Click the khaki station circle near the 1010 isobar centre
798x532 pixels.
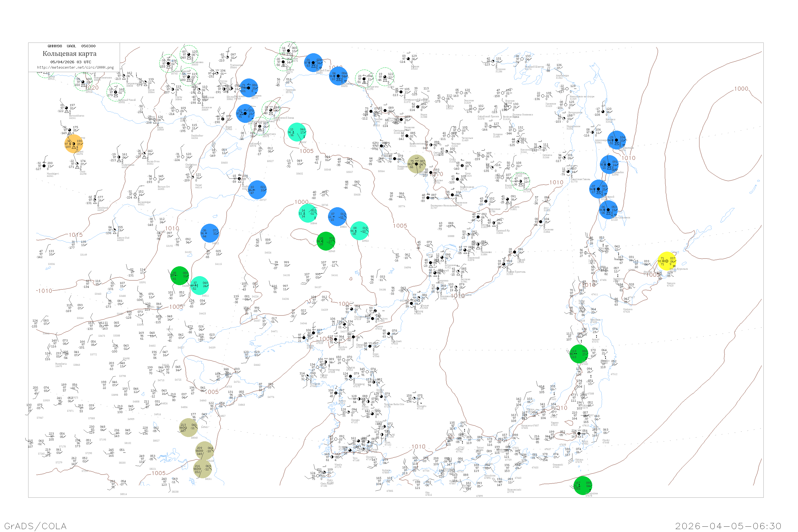pyautogui.click(x=416, y=164)
